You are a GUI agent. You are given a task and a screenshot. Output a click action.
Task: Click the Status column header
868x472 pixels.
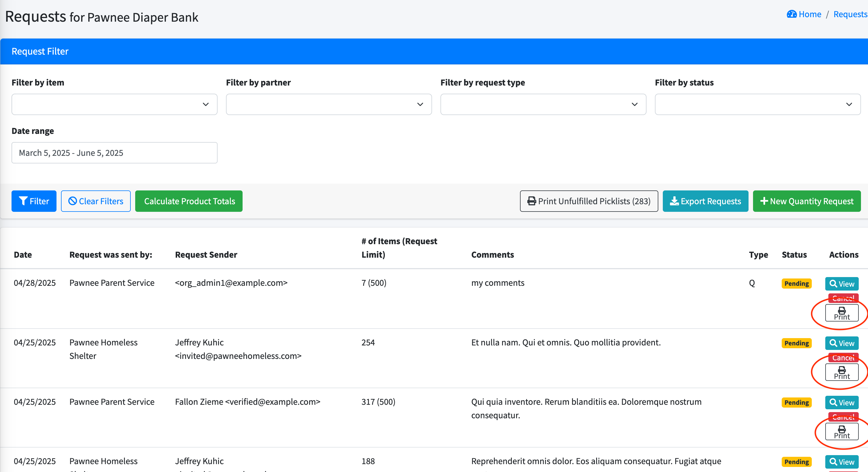(794, 255)
